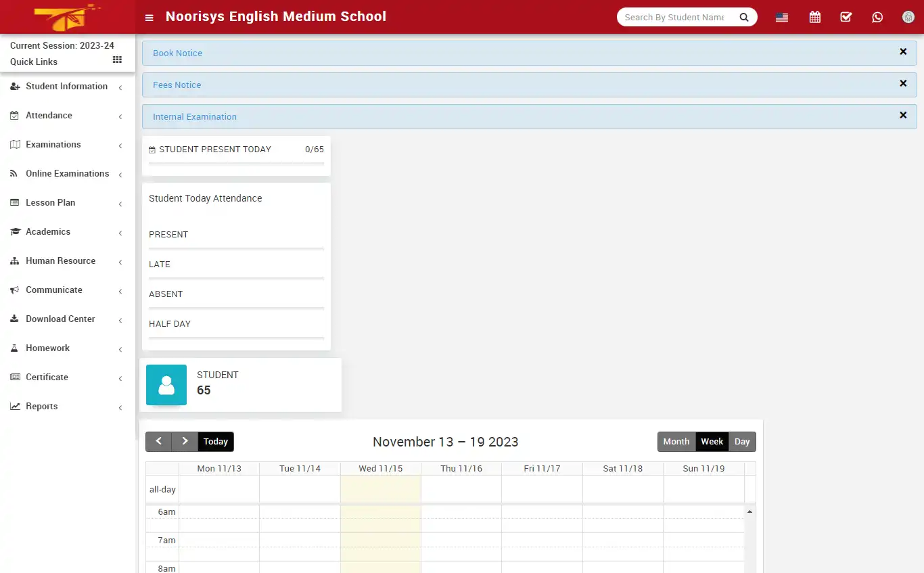The width and height of the screenshot is (924, 573).
Task: Expand the Student Information section
Action: click(66, 86)
